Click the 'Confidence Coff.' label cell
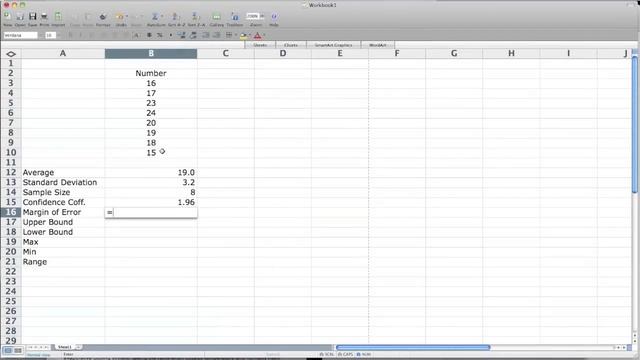The image size is (640, 360). tap(63, 202)
